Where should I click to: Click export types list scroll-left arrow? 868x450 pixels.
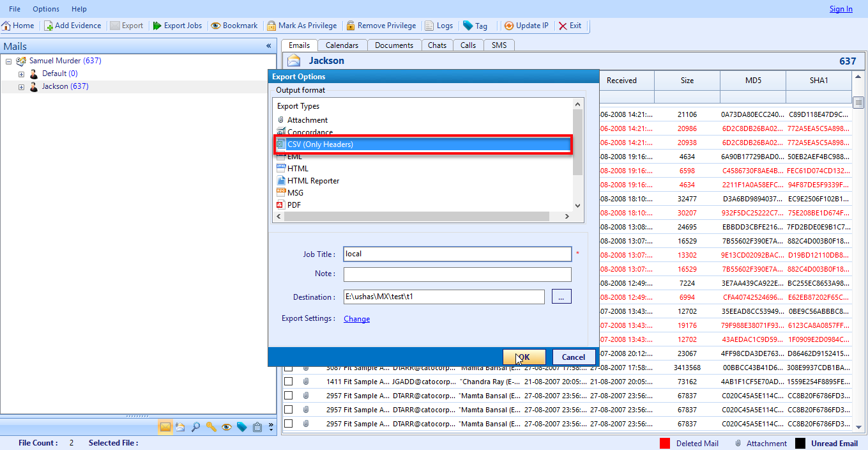[279, 217]
